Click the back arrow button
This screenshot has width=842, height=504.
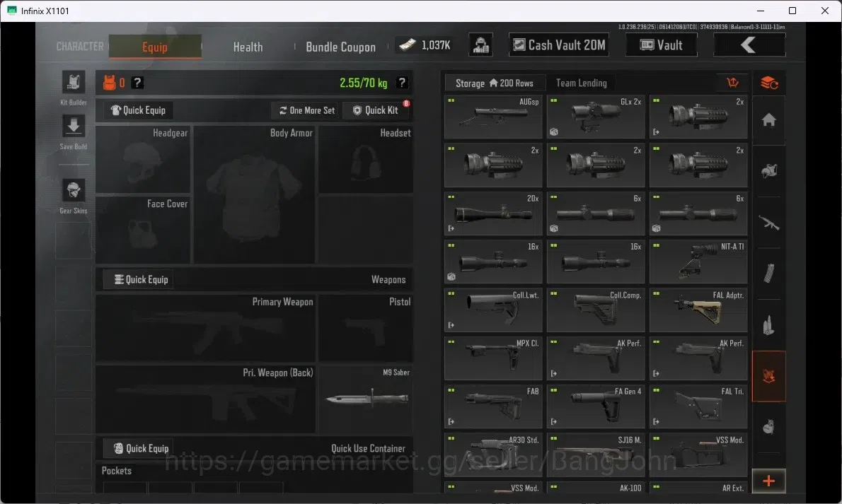pyautogui.click(x=749, y=45)
